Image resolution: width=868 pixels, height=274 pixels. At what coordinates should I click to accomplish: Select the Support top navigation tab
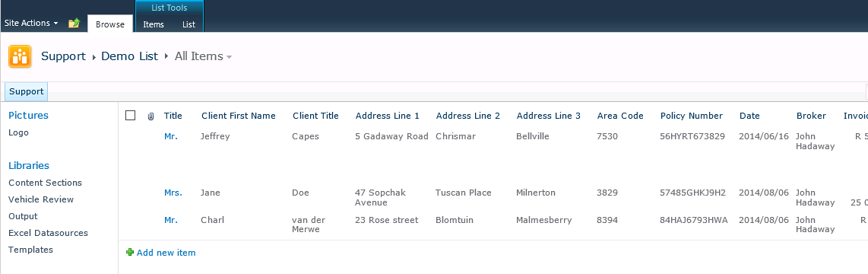26,91
